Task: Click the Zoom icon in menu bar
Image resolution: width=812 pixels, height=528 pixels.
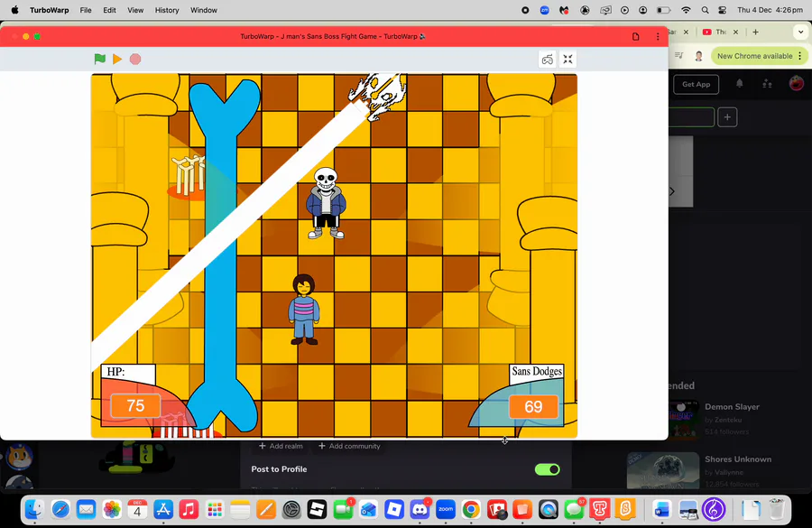Action: point(544,10)
